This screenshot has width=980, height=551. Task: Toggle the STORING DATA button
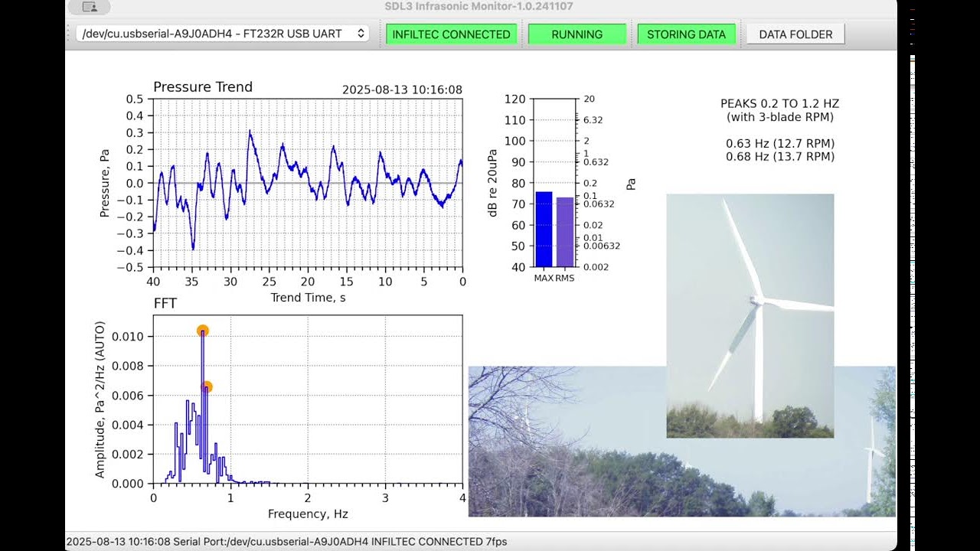(686, 34)
